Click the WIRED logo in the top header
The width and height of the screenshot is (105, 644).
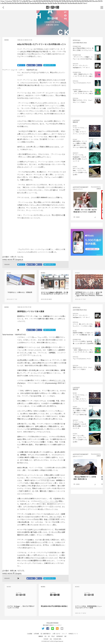click(53, 7)
